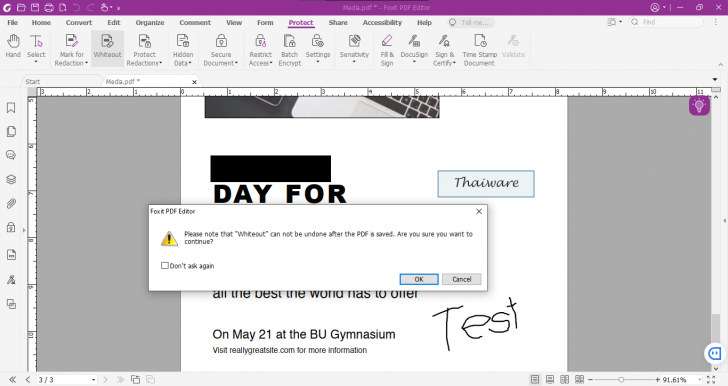The height and width of the screenshot is (386, 728).
Task: Open the Attachments panel
Action: (x=11, y=203)
